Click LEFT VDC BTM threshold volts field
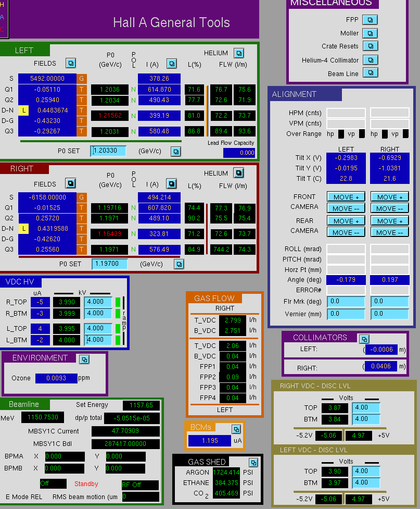The height and width of the screenshot is (509, 420). pyautogui.click(x=366, y=483)
